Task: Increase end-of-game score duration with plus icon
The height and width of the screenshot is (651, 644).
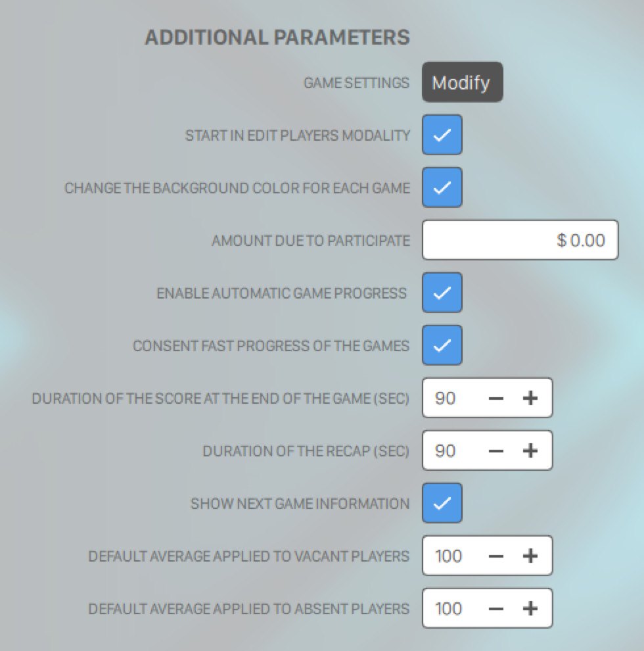Action: [x=530, y=398]
